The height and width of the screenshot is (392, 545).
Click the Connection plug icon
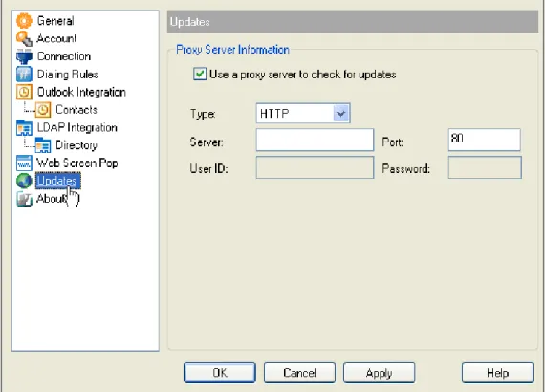click(x=24, y=56)
